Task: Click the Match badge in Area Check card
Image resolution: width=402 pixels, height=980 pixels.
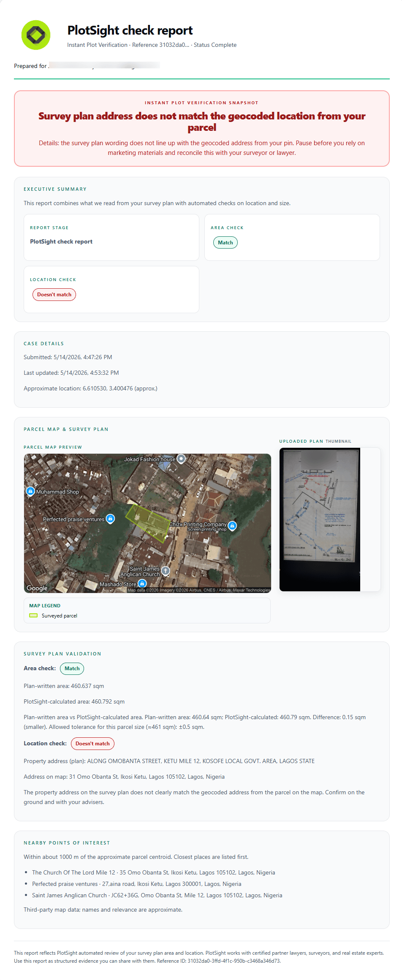Action: (225, 243)
